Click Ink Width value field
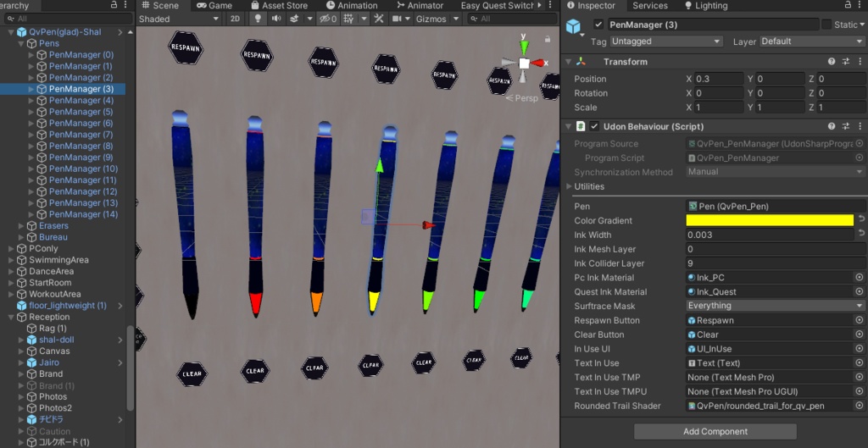Screen dimensions: 868x448 click(770, 235)
